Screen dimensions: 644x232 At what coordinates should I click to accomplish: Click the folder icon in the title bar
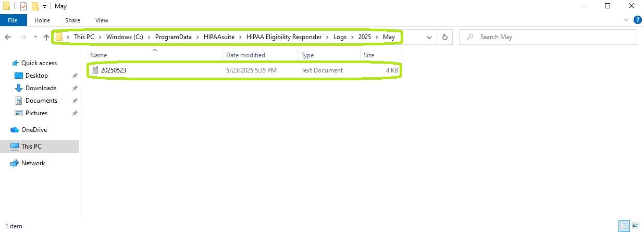point(6,6)
